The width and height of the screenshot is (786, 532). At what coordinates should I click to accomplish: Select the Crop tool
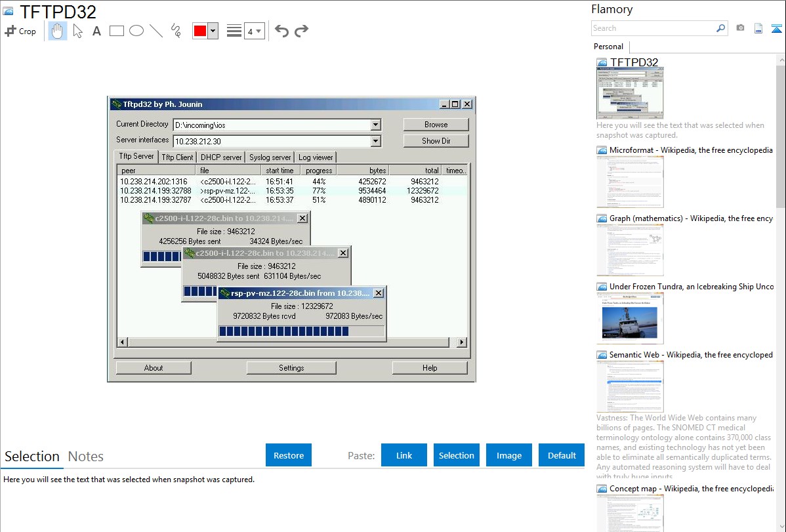[x=20, y=31]
